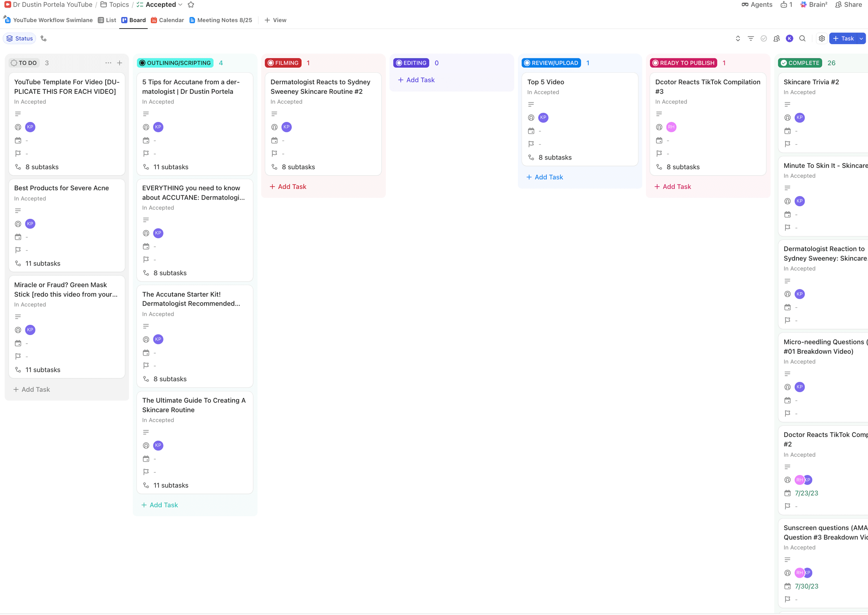The height and width of the screenshot is (615, 868).
Task: Expand 11 subtasks on Miracle or Fraud card
Action: 37,370
